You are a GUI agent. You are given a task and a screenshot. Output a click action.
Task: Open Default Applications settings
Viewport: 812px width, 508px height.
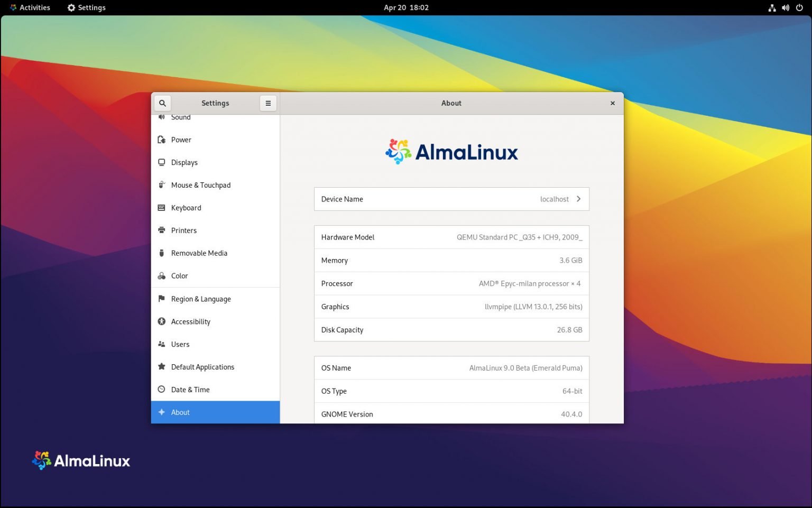(202, 367)
